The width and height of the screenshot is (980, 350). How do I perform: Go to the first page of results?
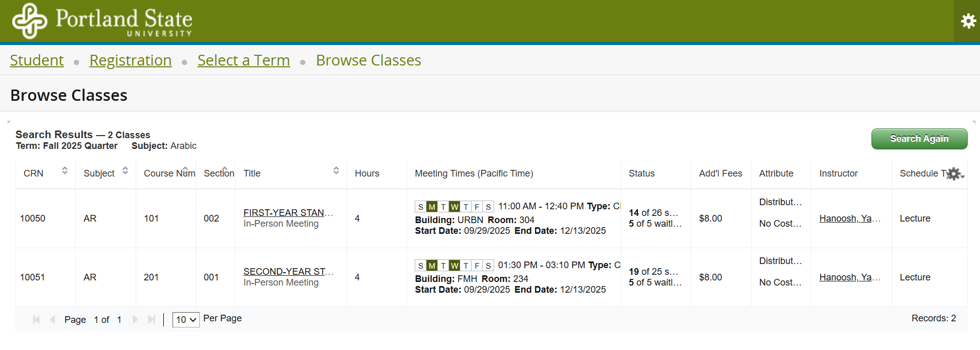(36, 320)
